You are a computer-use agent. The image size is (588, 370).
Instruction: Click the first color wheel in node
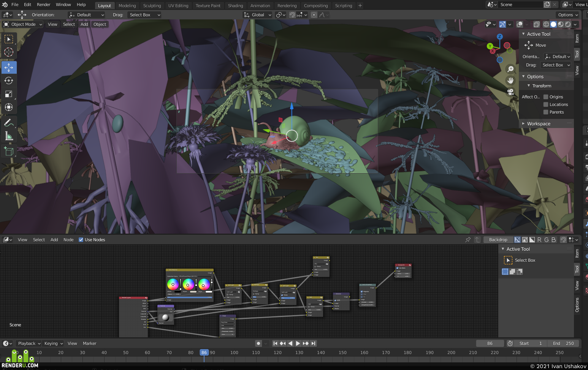(x=173, y=284)
